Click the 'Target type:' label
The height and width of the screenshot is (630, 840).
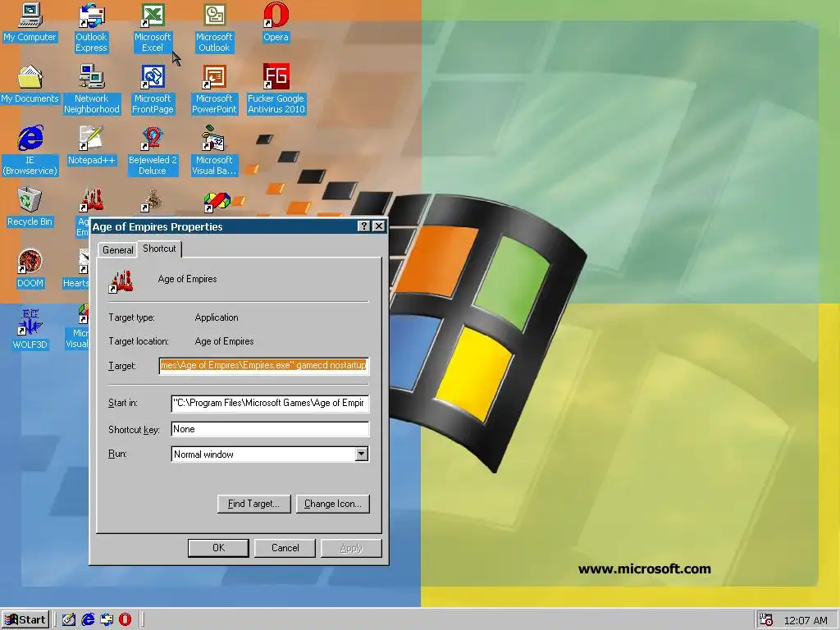coord(131,317)
